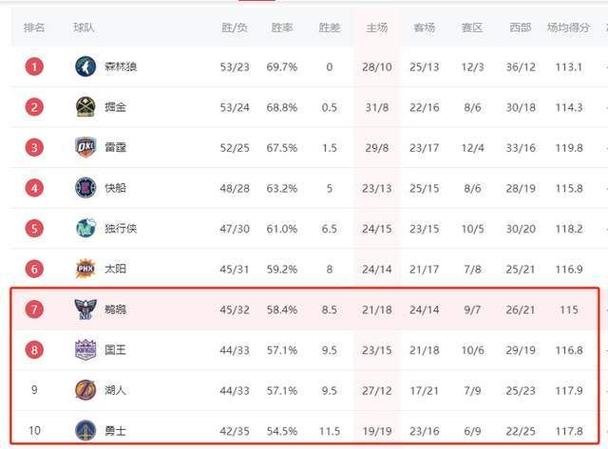The height and width of the screenshot is (449, 608).
Task: Open the OKC Thunder logo
Action: pyautogui.click(x=85, y=147)
